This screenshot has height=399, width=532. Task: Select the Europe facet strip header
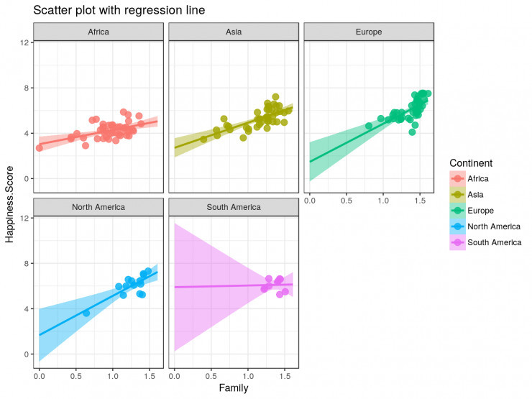pyautogui.click(x=369, y=32)
